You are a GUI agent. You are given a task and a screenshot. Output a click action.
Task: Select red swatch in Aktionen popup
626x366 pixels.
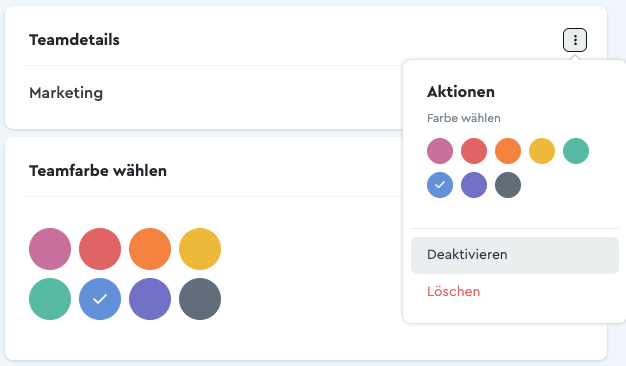tap(474, 151)
